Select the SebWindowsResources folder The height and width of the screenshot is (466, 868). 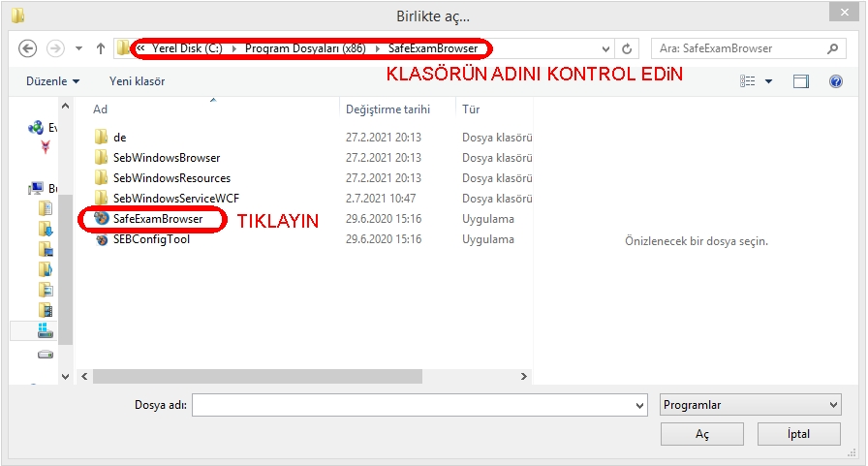(x=170, y=178)
